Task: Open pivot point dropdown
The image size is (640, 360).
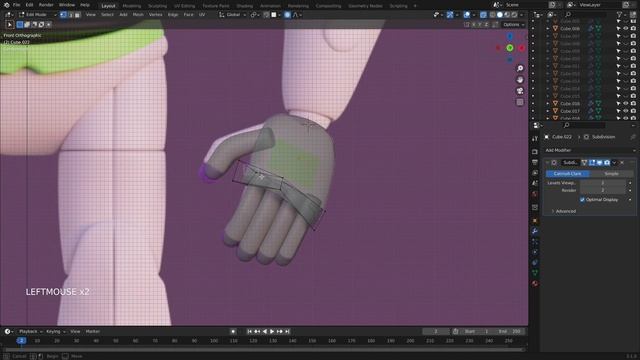Action: (256, 15)
